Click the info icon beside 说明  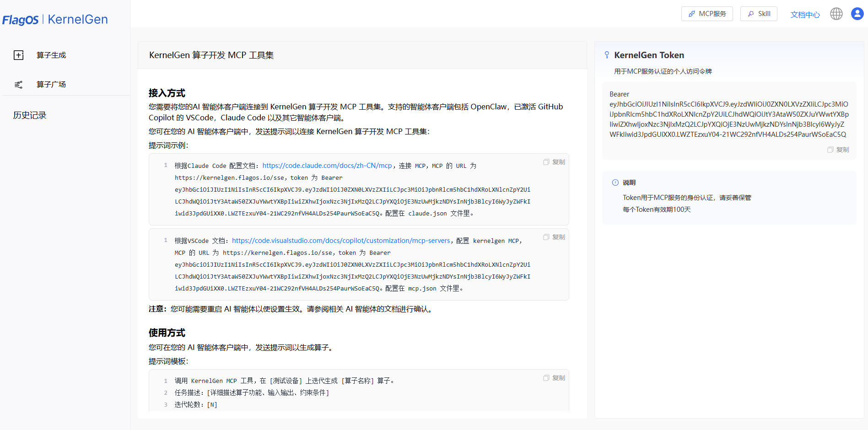615,183
